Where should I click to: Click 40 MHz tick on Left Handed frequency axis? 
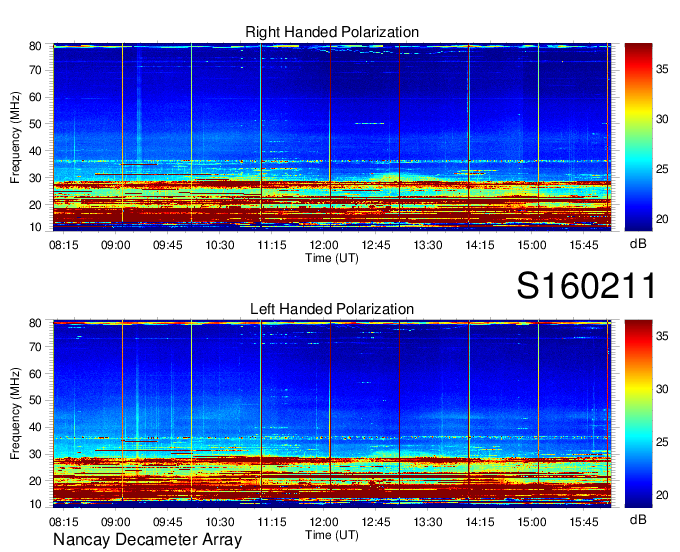[35, 427]
